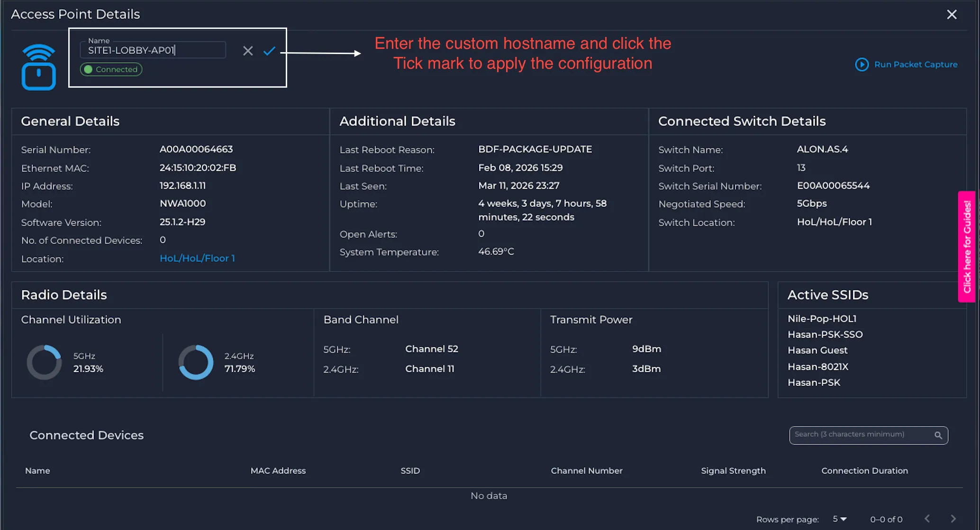Click the software version 25.1.2-H29
Viewport: 980px width, 530px height.
pyautogui.click(x=182, y=222)
